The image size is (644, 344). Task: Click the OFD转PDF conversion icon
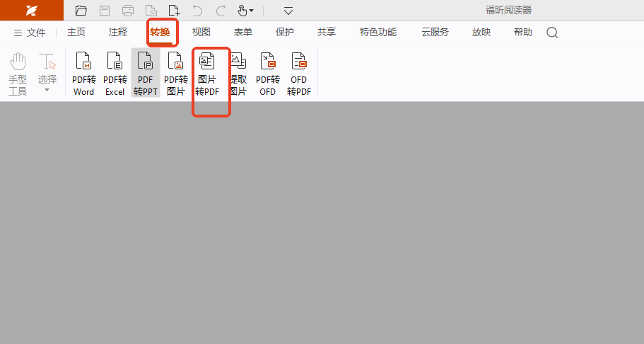tap(299, 74)
